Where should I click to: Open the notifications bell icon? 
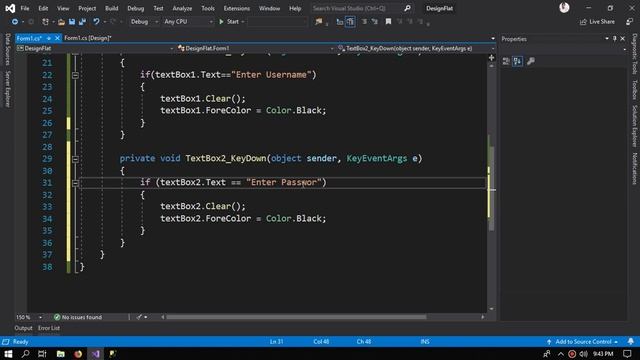(x=631, y=342)
